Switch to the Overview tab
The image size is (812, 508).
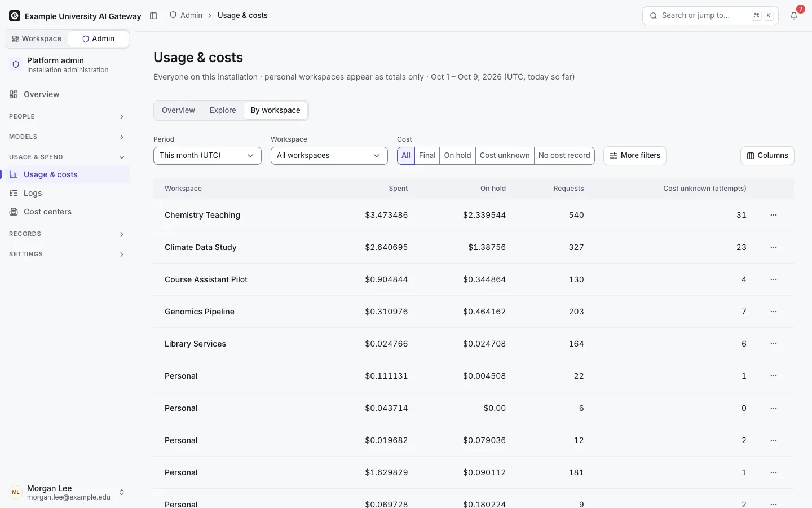[178, 111]
